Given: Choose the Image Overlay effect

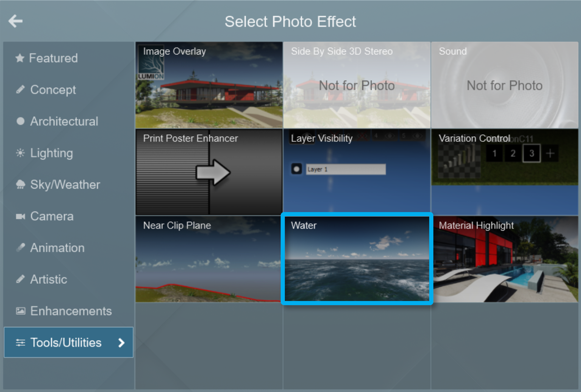Looking at the screenshot, I should pyautogui.click(x=209, y=85).
